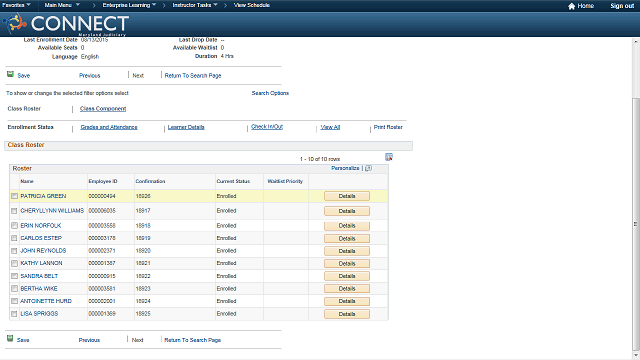Screen dimensions: 640x360
Task: Sort by Employee ID column header
Action: click(x=103, y=181)
